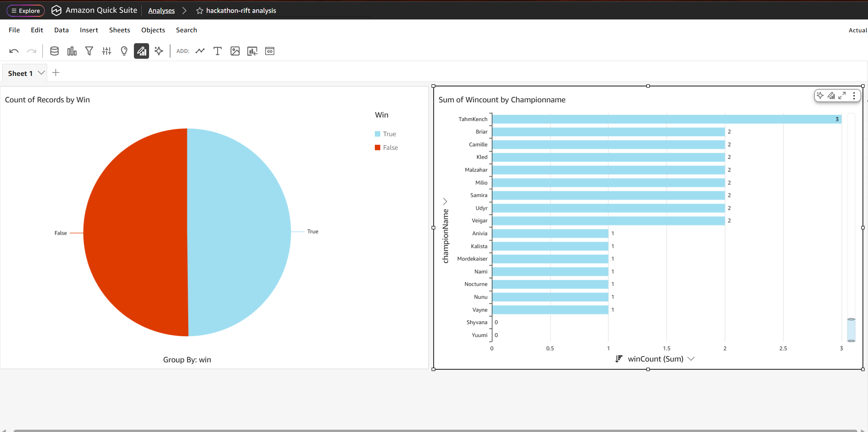Image resolution: width=868 pixels, height=432 pixels.
Task: Open the Data menu
Action: pyautogui.click(x=61, y=30)
